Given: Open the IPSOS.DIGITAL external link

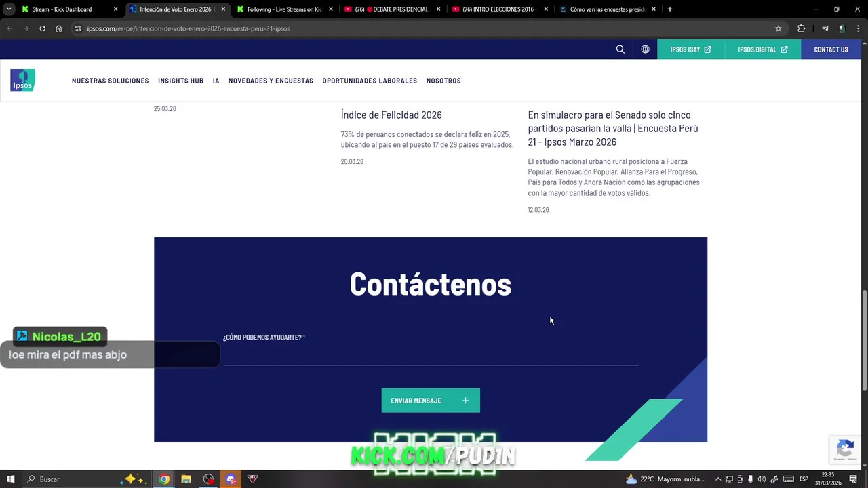Looking at the screenshot, I should point(763,49).
